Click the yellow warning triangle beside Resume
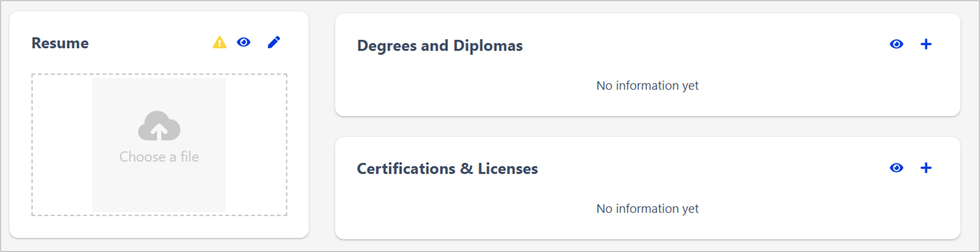The width and height of the screenshot is (980, 252). (220, 43)
